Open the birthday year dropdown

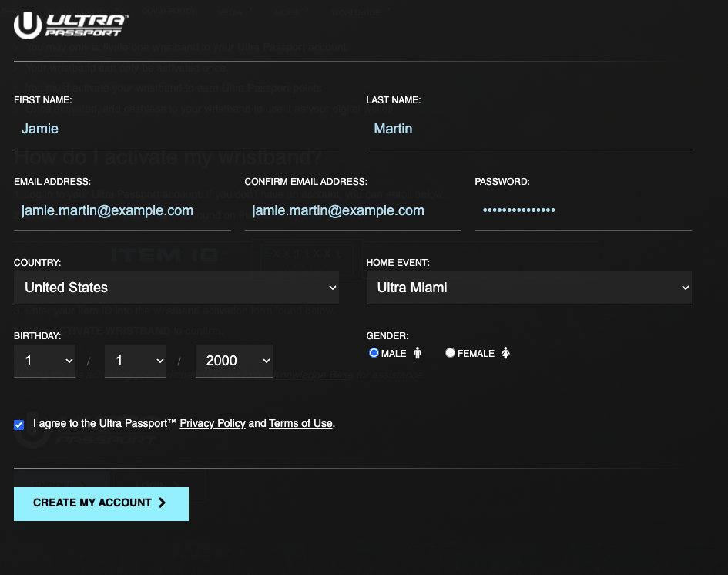click(234, 361)
